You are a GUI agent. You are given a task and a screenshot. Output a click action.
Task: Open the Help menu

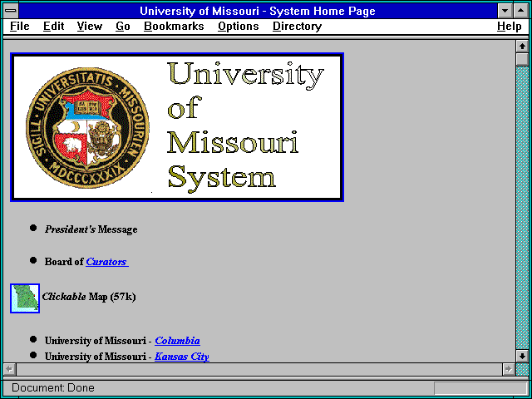point(509,27)
